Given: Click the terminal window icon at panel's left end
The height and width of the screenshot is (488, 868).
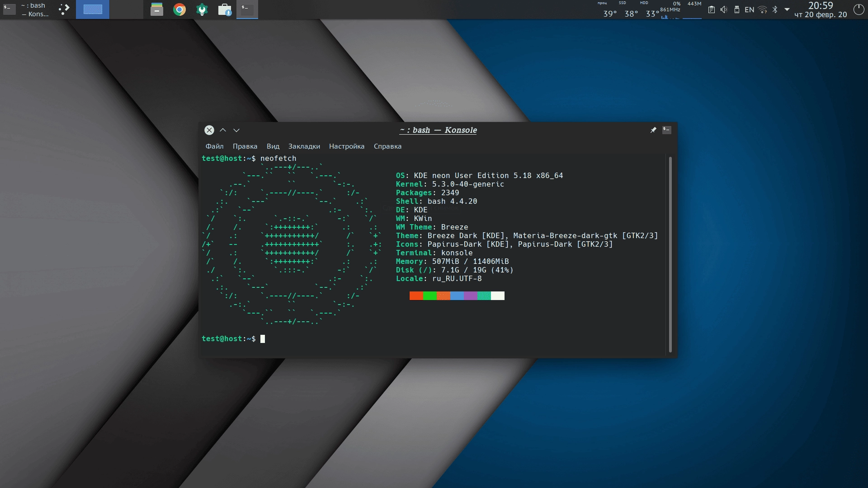Looking at the screenshot, I should pos(9,9).
